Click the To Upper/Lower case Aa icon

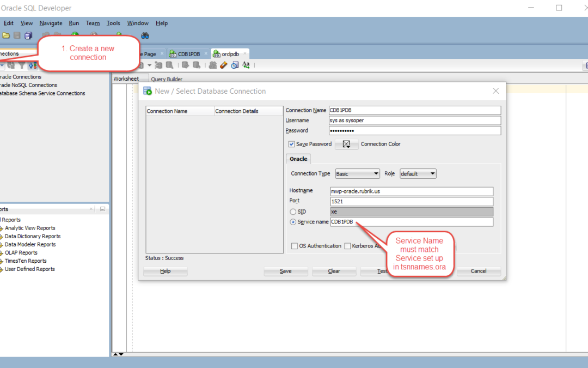(x=246, y=65)
